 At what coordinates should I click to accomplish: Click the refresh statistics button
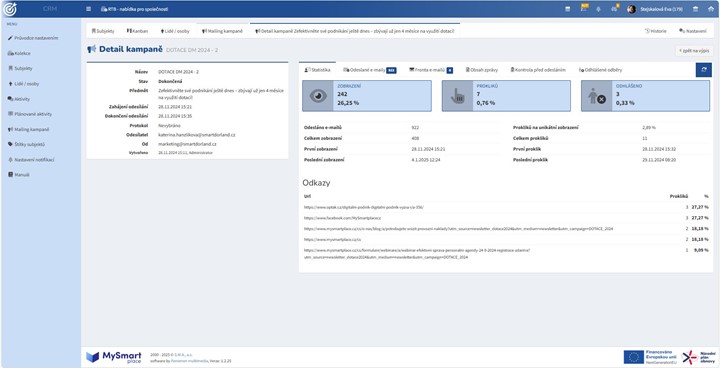[703, 70]
